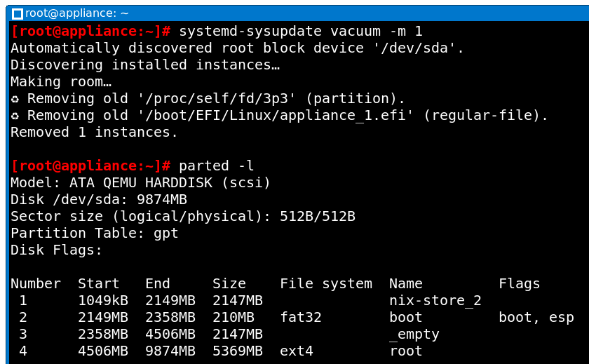Click partition number '4' in the table
The height and width of the screenshot is (364, 589).
[x=23, y=351]
